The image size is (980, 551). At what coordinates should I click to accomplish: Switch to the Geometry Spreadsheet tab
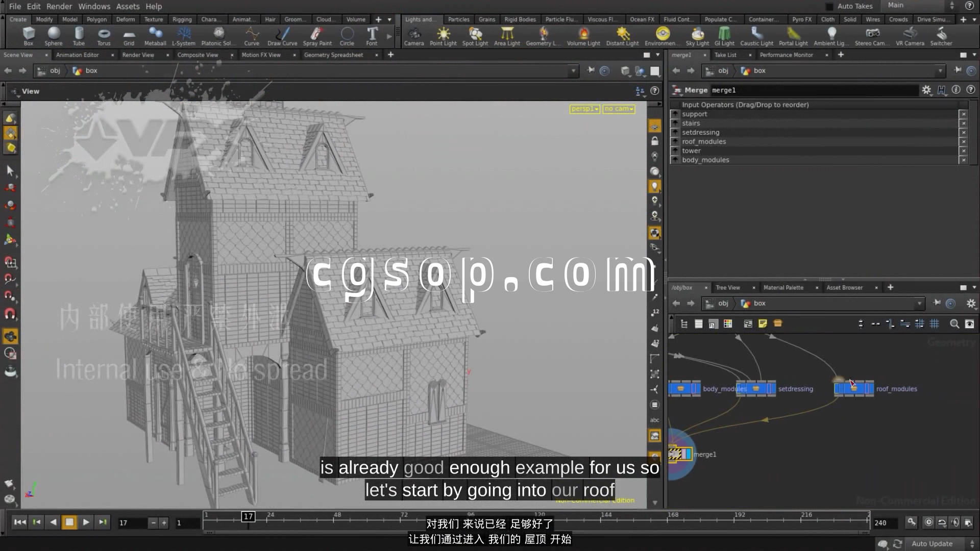pyautogui.click(x=333, y=55)
